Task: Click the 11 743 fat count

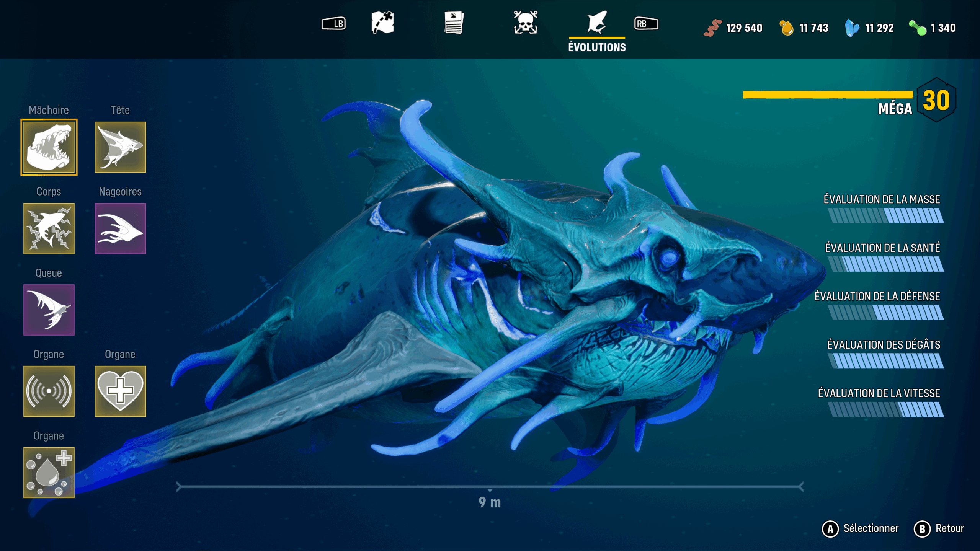Action: tap(814, 28)
